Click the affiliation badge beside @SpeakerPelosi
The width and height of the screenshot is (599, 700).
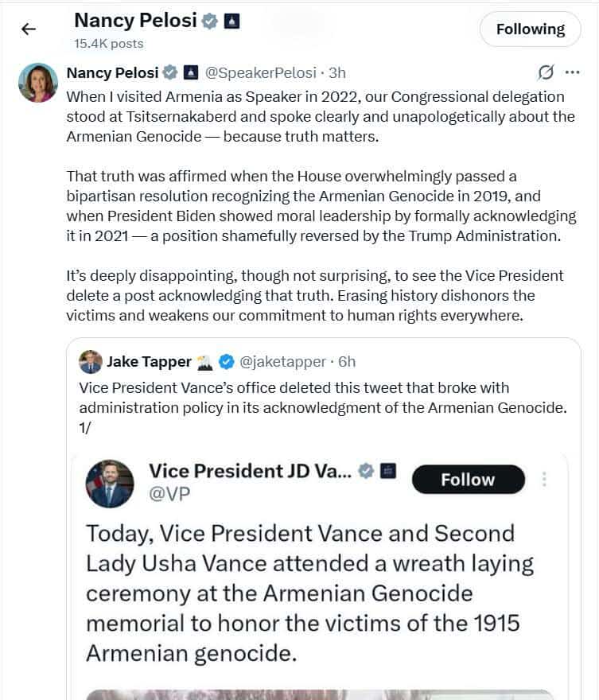click(x=190, y=73)
